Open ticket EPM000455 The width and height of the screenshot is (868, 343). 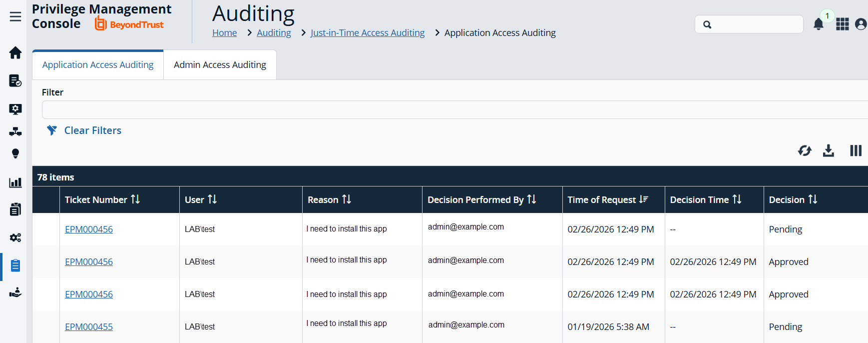click(x=89, y=327)
